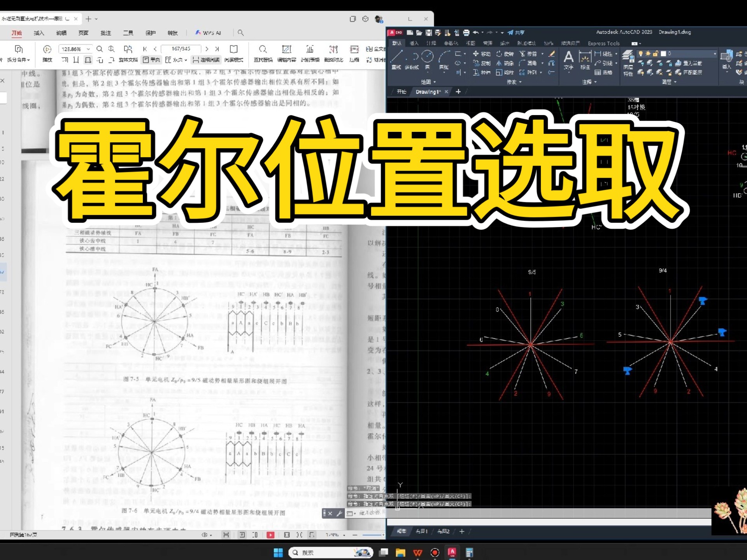This screenshot has width=747, height=560.
Task: Switch to the Express Tools ribbon tab
Action: click(x=603, y=44)
